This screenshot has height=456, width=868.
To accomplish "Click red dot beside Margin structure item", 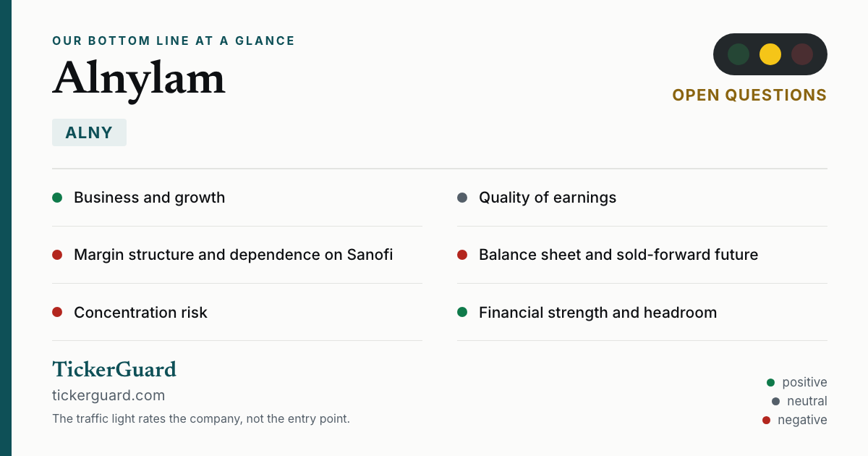I will tap(57, 255).
